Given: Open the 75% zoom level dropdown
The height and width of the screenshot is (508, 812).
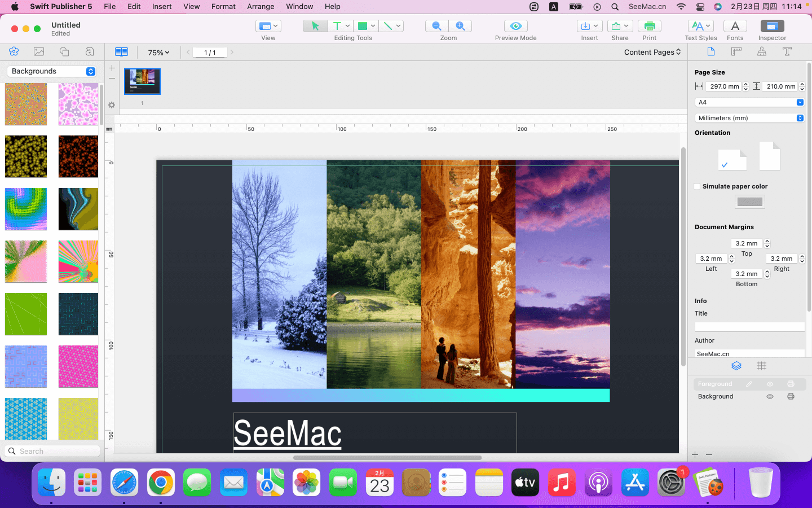Looking at the screenshot, I should coord(158,52).
